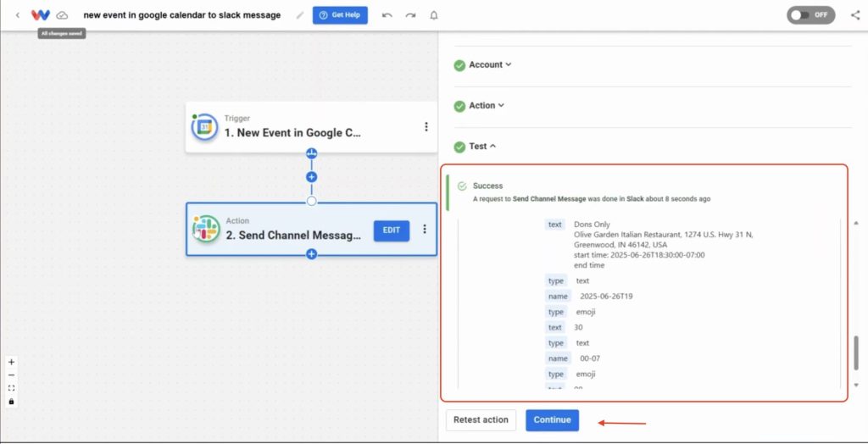
Task: Add a step between trigger and action
Action: (x=312, y=177)
